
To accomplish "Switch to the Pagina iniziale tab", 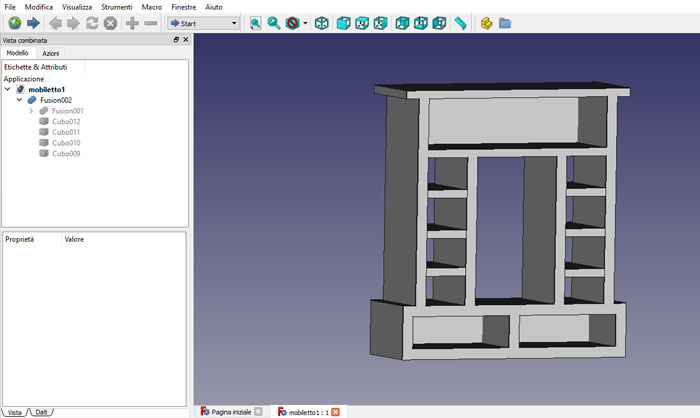I will pyautogui.click(x=231, y=412).
